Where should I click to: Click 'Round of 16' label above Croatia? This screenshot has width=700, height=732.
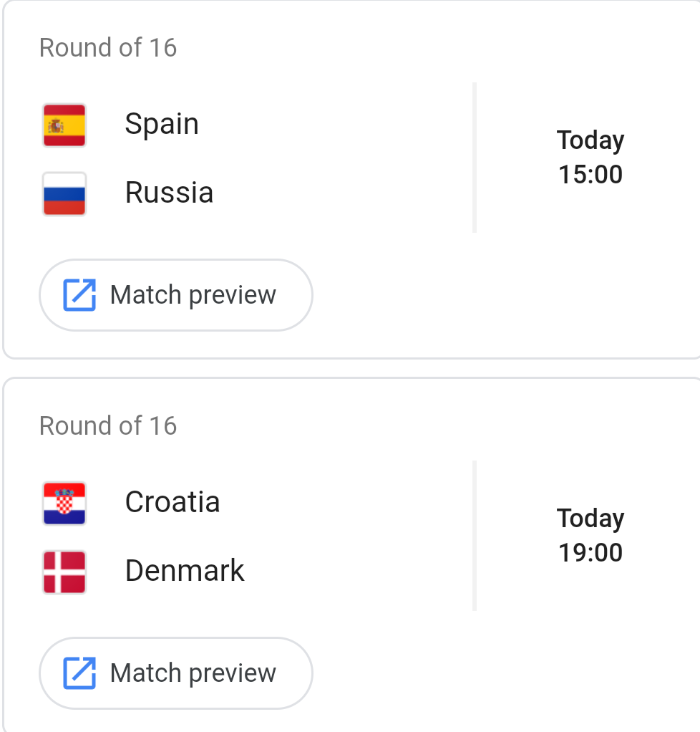click(108, 426)
